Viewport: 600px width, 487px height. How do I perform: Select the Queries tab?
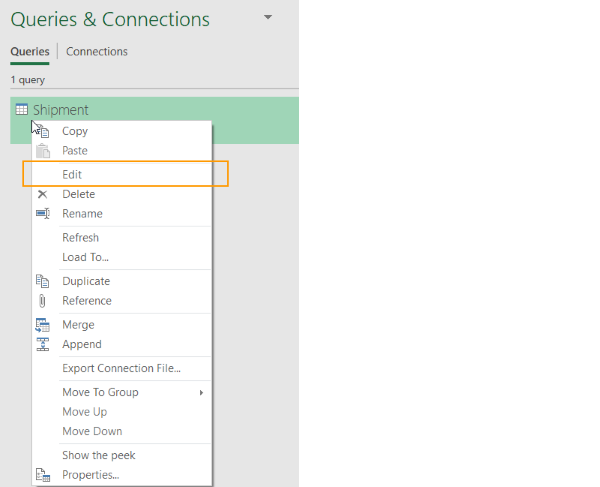(30, 52)
